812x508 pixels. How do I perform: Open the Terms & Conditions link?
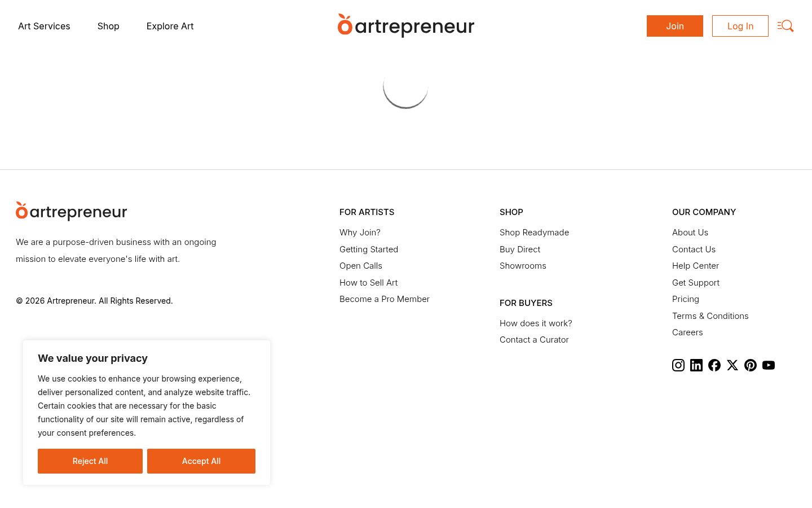tap(710, 316)
